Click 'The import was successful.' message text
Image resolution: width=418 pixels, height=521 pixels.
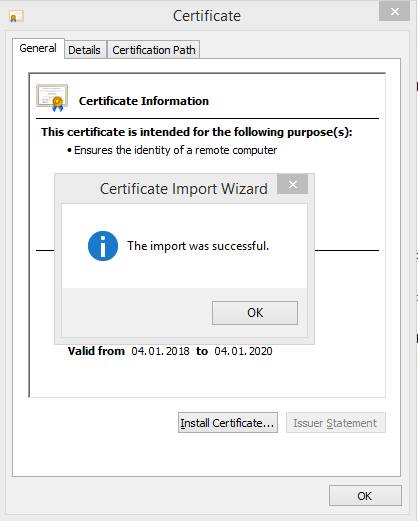point(198,246)
